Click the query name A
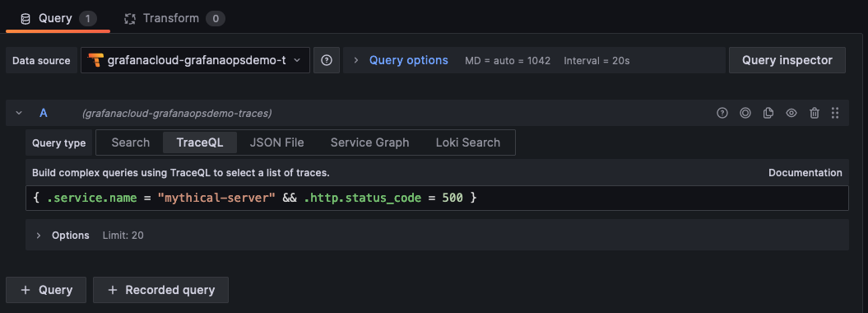 [43, 113]
